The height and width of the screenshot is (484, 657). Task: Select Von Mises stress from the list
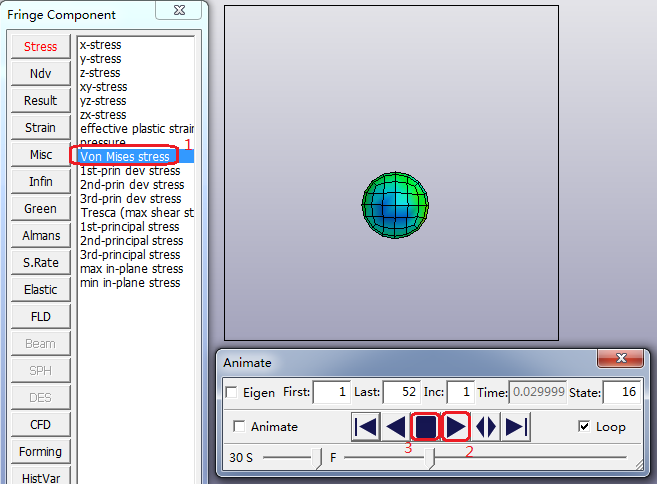click(125, 157)
